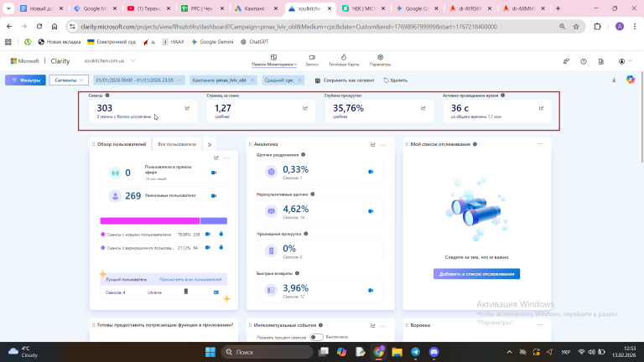This screenshot has width=644, height=362.
Task: View recordings of live users
Action: pyautogui.click(x=214, y=173)
